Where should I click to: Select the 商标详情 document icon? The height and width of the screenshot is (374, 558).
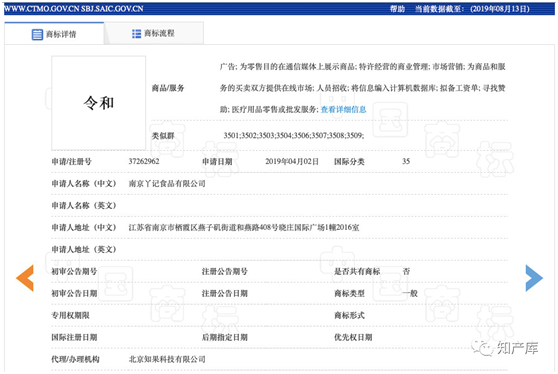(x=37, y=35)
